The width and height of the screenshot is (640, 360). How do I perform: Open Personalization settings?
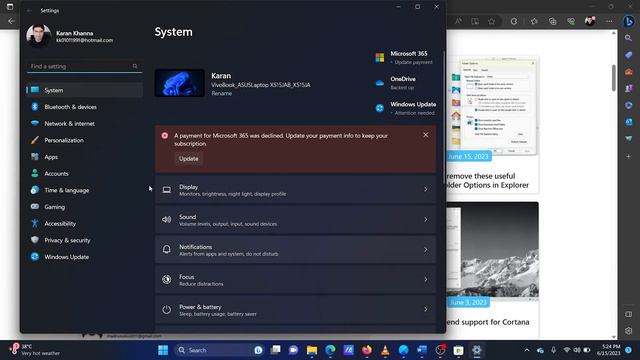[84, 140]
